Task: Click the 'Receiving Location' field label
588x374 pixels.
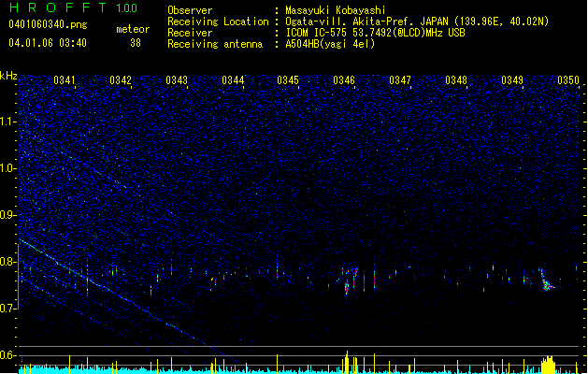Action: pyautogui.click(x=218, y=22)
